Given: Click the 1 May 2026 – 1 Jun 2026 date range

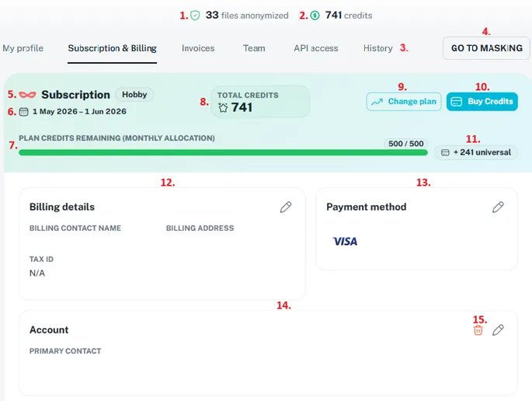Looking at the screenshot, I should tap(79, 111).
